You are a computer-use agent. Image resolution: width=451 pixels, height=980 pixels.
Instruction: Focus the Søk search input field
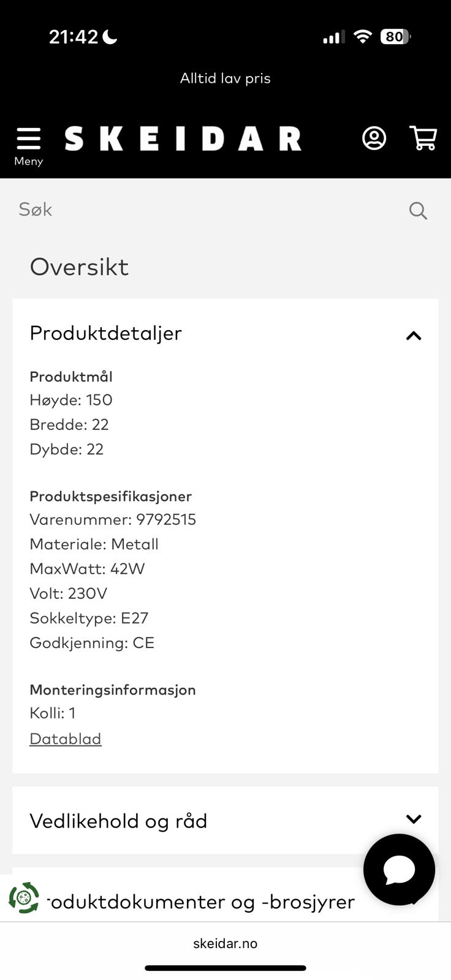202,209
